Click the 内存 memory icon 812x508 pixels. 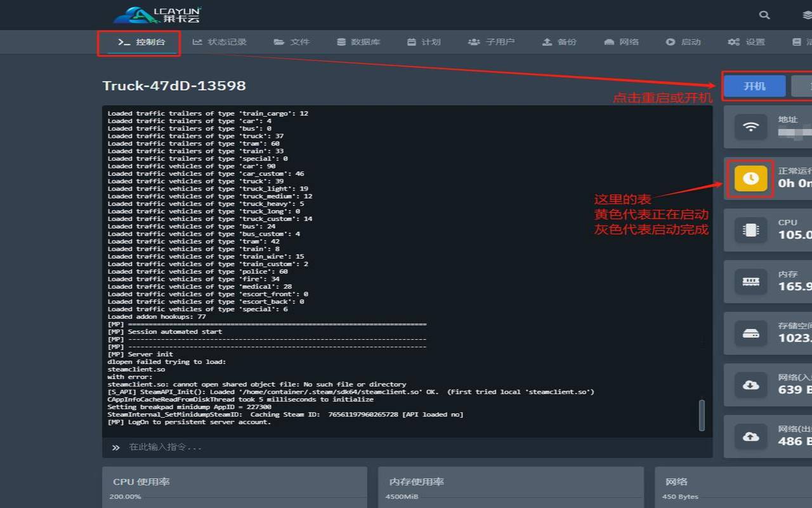751,281
